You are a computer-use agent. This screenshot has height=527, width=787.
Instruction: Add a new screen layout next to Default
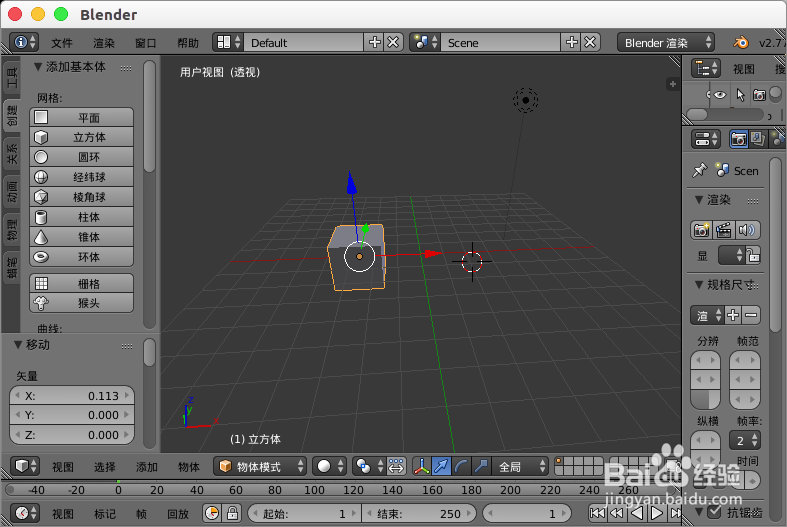click(374, 42)
